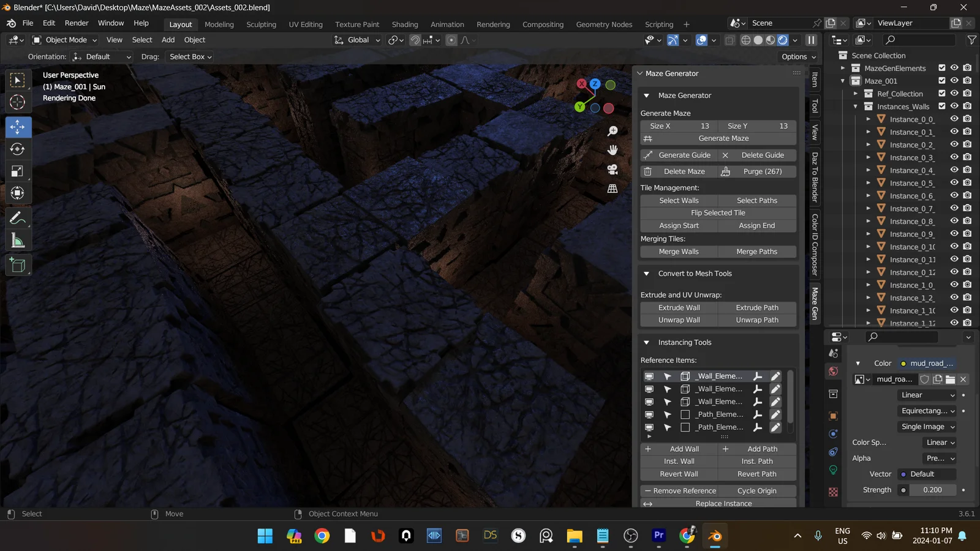Toggle MazeGenElements checkbox in outliner
980x551 pixels.
pyautogui.click(x=941, y=68)
